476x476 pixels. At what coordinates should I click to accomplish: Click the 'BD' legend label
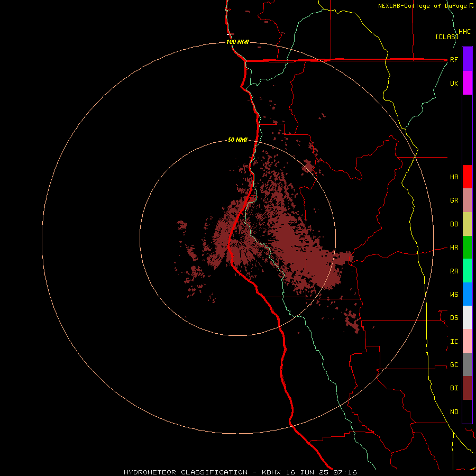[x=454, y=224]
